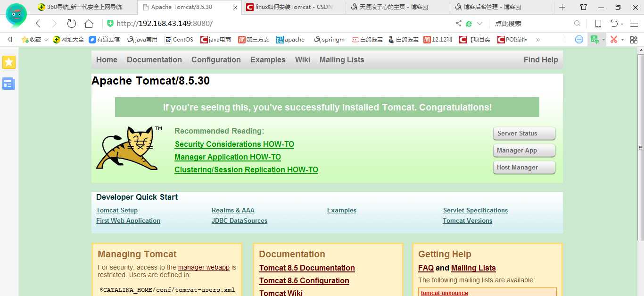Click the Host Manager button
This screenshot has width=644, height=296.
click(524, 168)
